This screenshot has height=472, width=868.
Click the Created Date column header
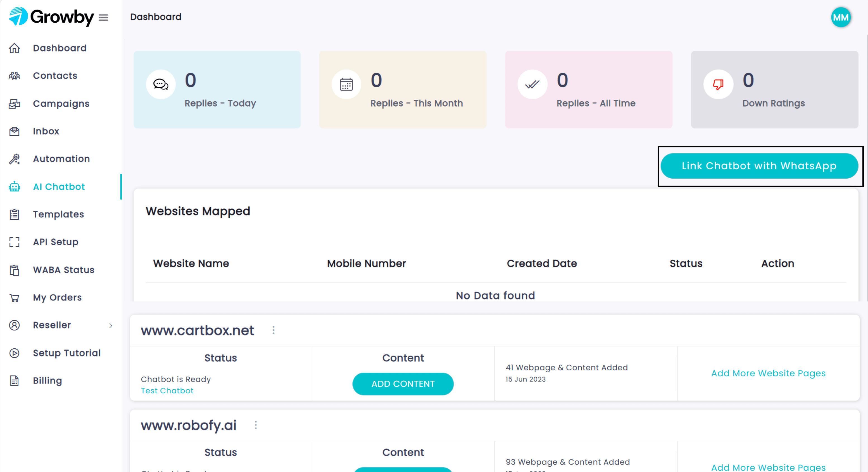point(542,263)
